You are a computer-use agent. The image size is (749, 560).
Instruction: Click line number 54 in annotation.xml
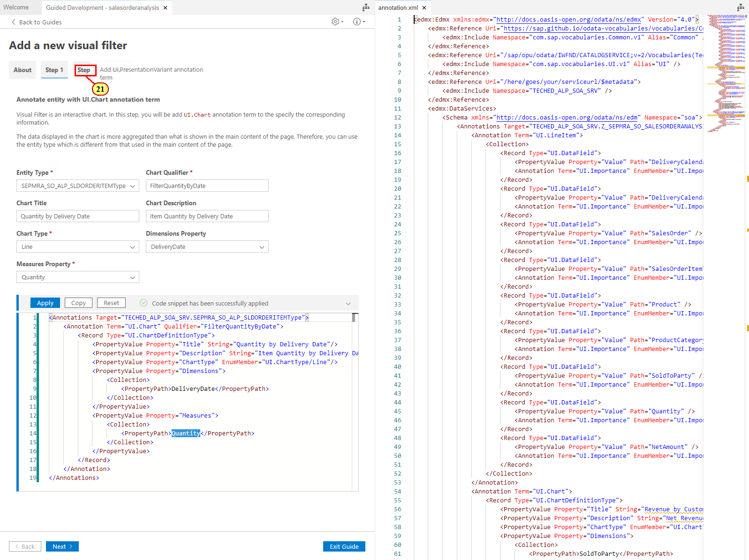398,491
